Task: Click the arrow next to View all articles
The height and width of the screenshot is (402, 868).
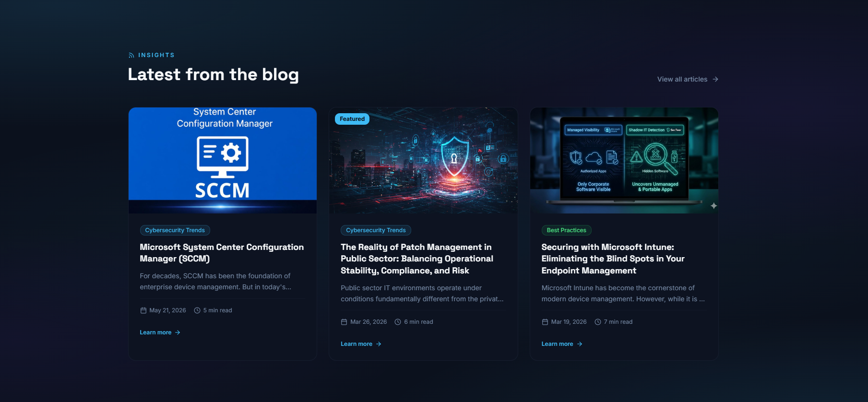Action: tap(715, 79)
